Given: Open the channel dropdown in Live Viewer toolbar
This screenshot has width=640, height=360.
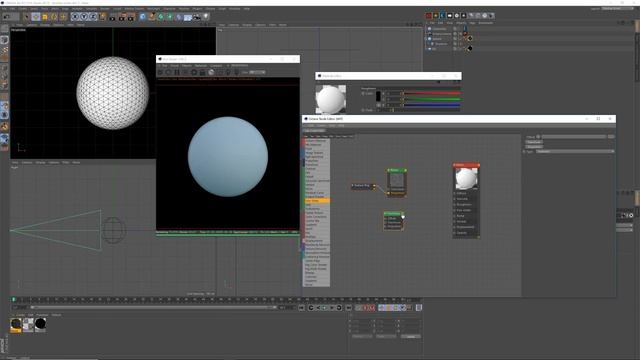Looking at the screenshot, I should [257, 72].
